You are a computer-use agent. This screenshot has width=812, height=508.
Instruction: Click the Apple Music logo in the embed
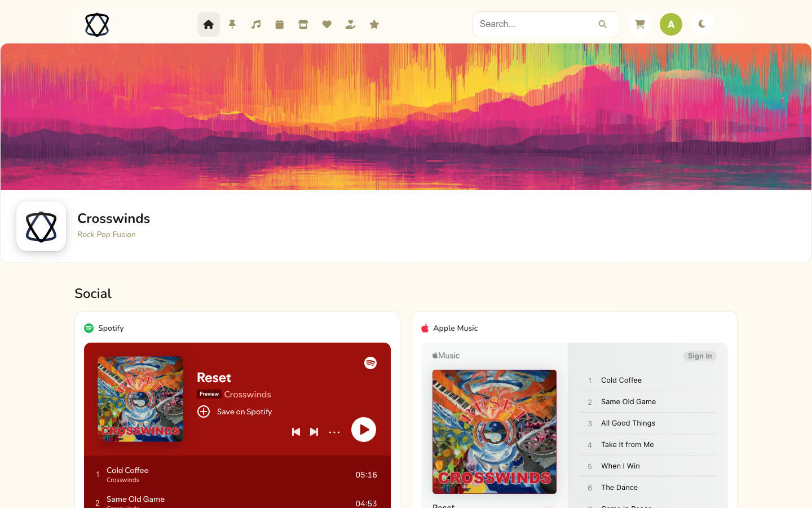(x=446, y=356)
